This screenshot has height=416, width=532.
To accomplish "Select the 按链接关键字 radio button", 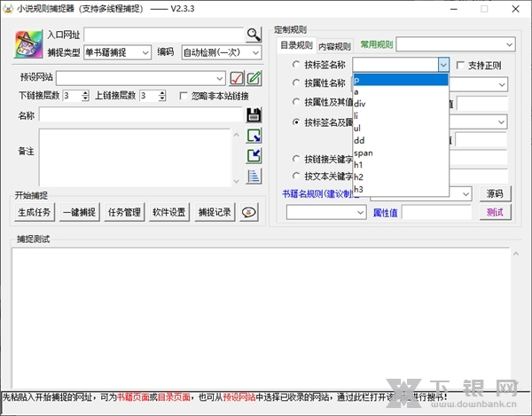I will pos(296,159).
